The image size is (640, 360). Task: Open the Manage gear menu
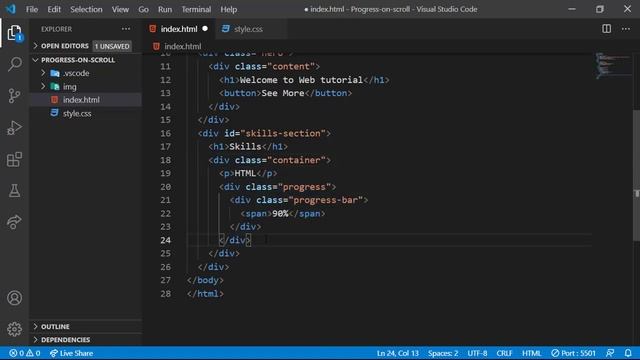pos(14,329)
